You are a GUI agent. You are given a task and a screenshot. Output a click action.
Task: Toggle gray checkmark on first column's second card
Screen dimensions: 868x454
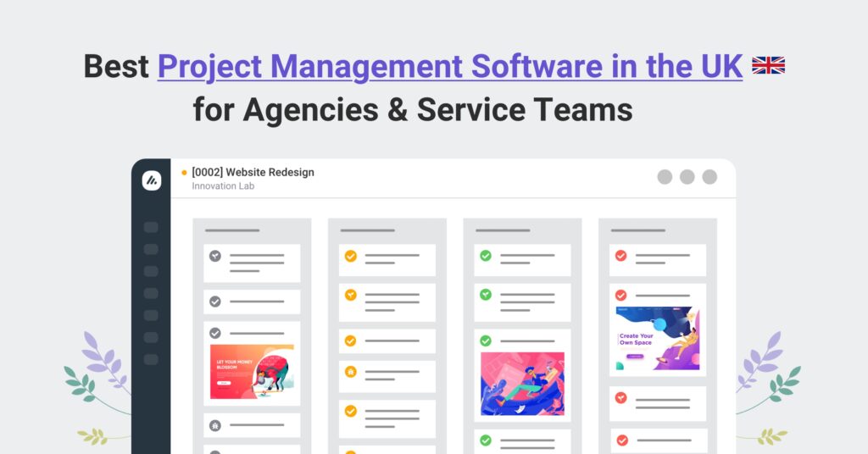(x=215, y=302)
